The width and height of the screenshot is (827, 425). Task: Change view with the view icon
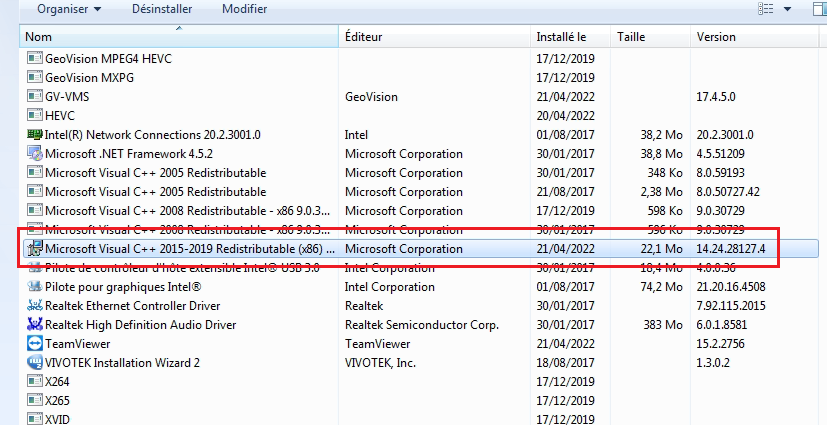765,9
